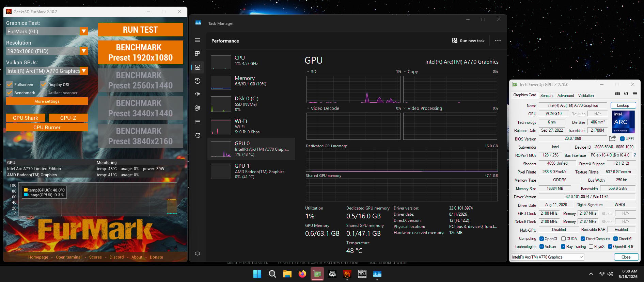
Task: Open 3D engine graph dropdown
Action: coord(308,71)
